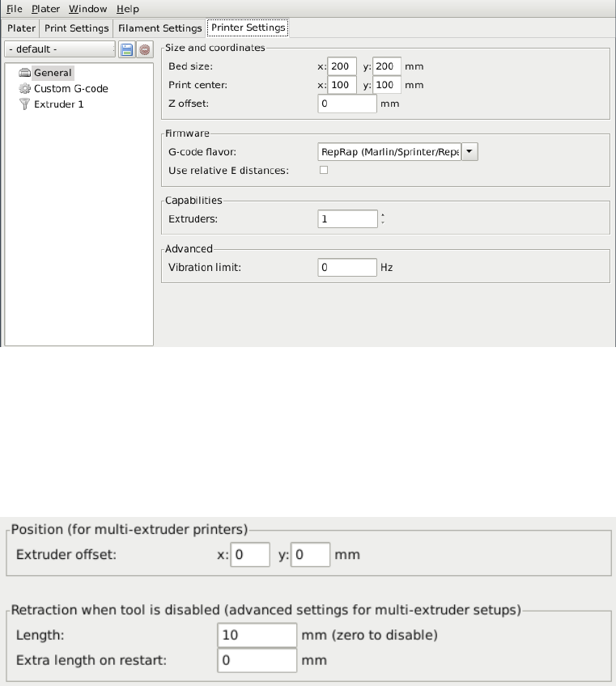Click the Print center label
This screenshot has width=616, height=686.
[x=198, y=85]
